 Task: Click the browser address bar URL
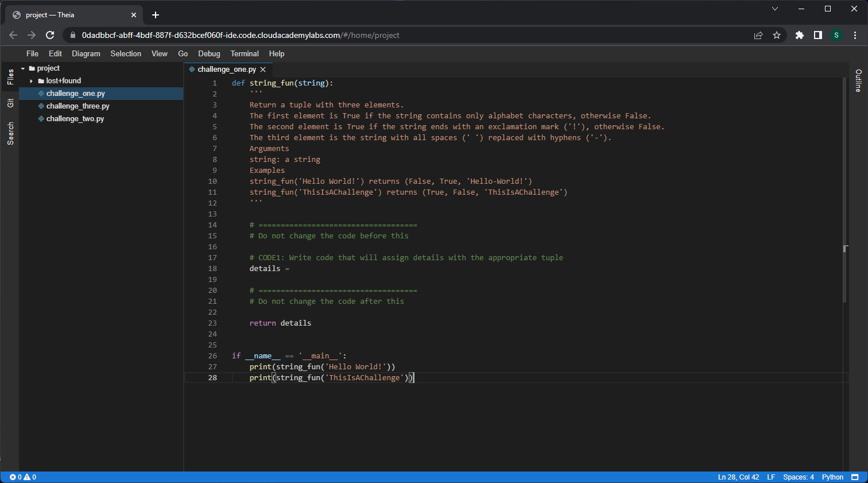click(x=241, y=35)
